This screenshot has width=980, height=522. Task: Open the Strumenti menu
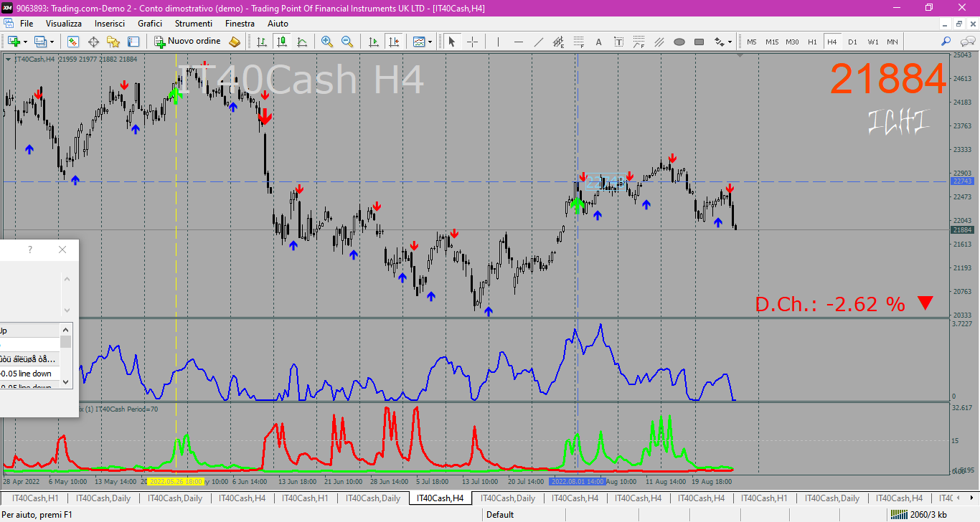[194, 23]
